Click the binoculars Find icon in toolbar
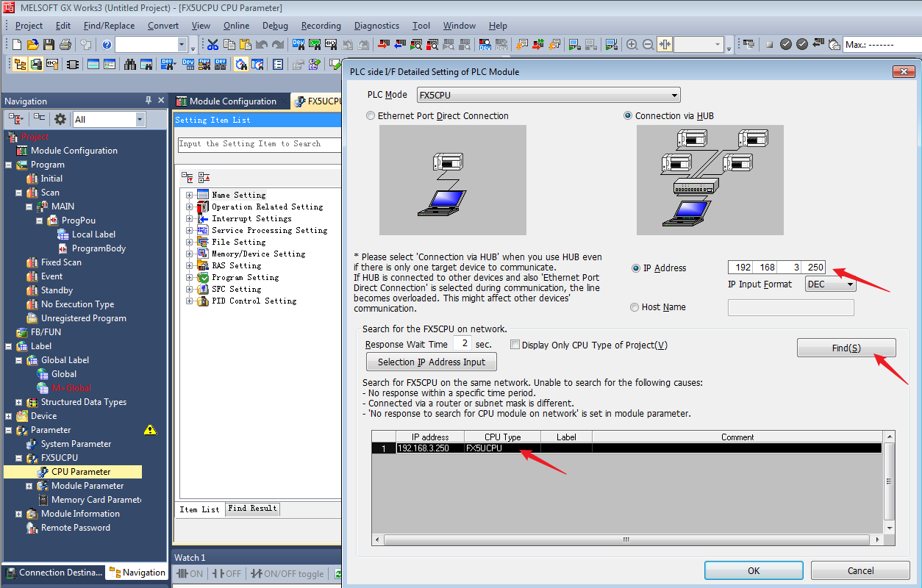Screen dimensions: 922x588 (130, 64)
